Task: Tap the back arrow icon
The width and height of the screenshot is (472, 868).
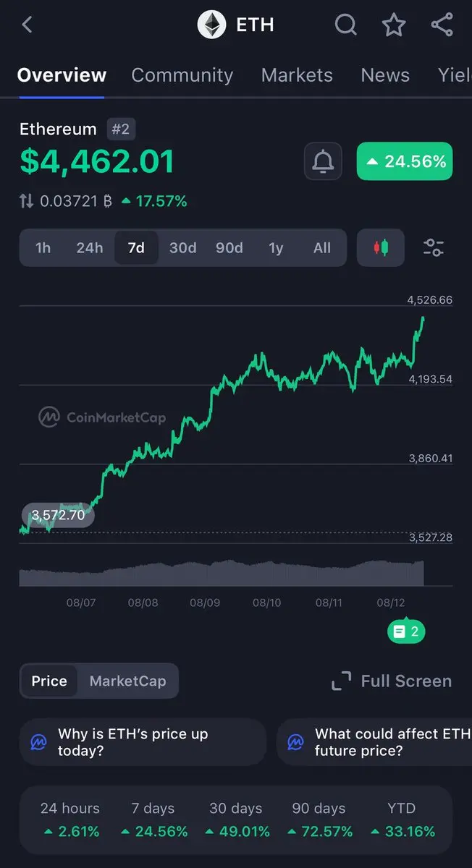Action: pyautogui.click(x=27, y=25)
